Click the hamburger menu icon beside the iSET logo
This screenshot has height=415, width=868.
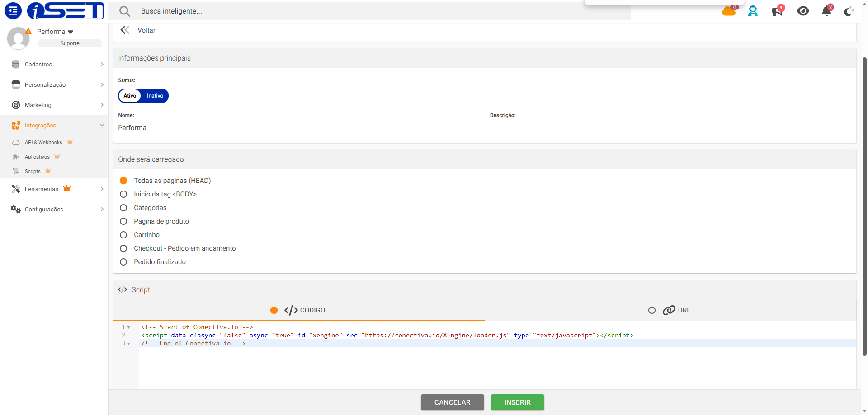13,10
